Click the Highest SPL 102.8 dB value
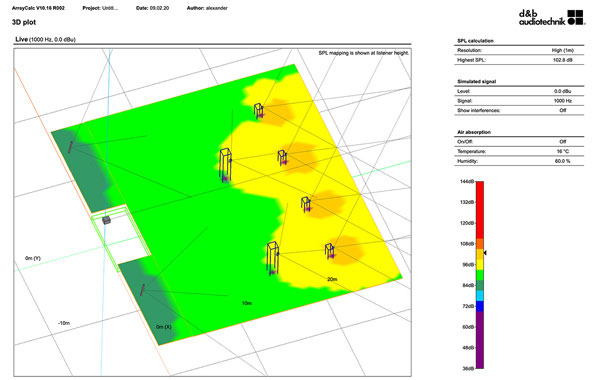Screen dimensions: 600x380 coord(562,60)
